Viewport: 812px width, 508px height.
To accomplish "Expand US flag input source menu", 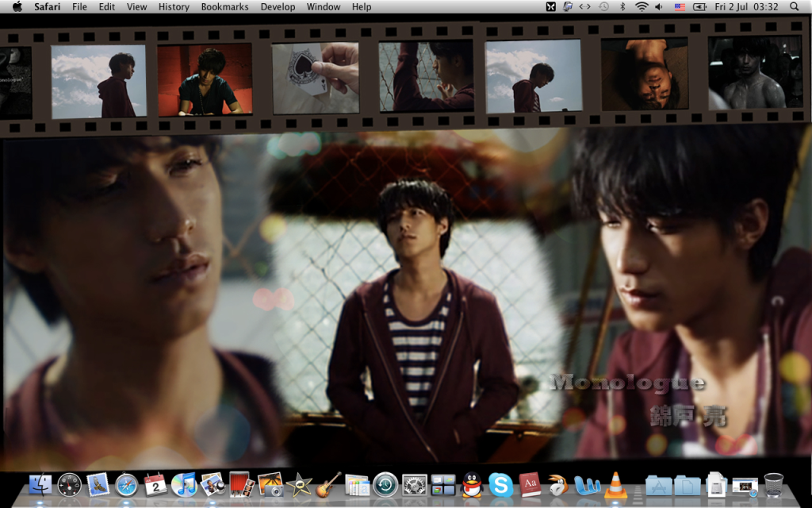I will 680,7.
